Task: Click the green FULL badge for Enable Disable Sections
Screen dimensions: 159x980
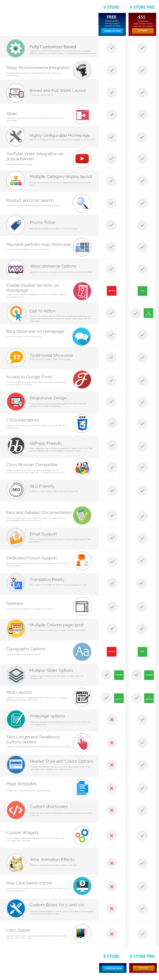Action: click(x=142, y=291)
